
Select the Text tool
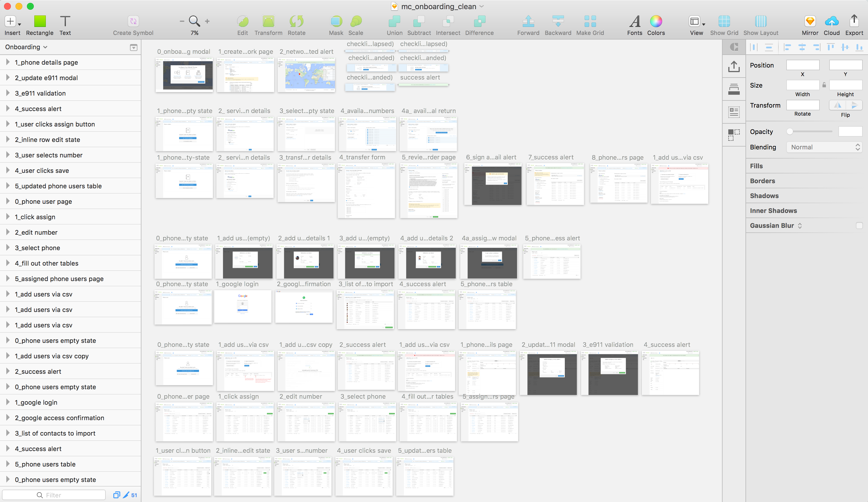65,21
